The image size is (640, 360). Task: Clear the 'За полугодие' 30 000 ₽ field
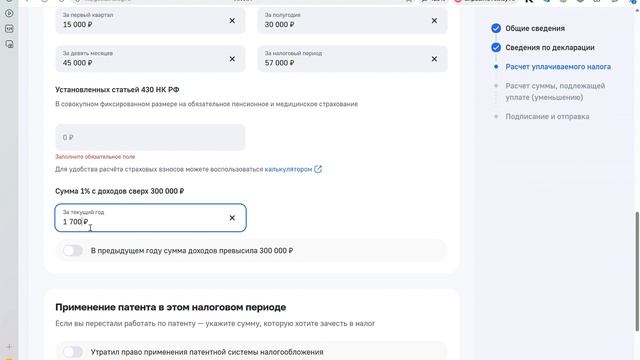434,20
